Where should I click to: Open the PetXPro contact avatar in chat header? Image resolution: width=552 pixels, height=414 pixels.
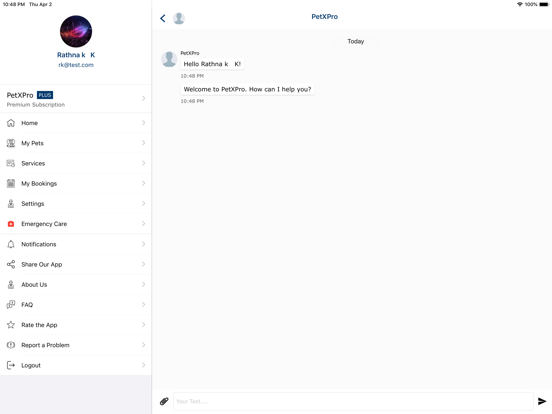[179, 18]
